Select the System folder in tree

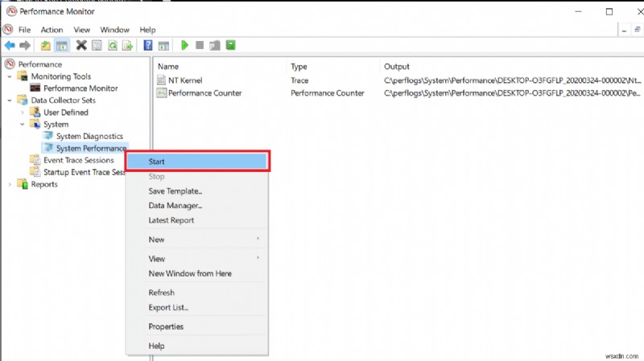pyautogui.click(x=56, y=124)
